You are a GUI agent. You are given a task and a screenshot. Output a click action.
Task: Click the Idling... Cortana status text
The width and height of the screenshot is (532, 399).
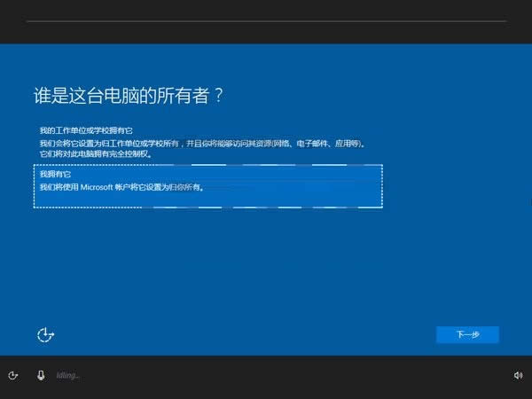(x=68, y=376)
